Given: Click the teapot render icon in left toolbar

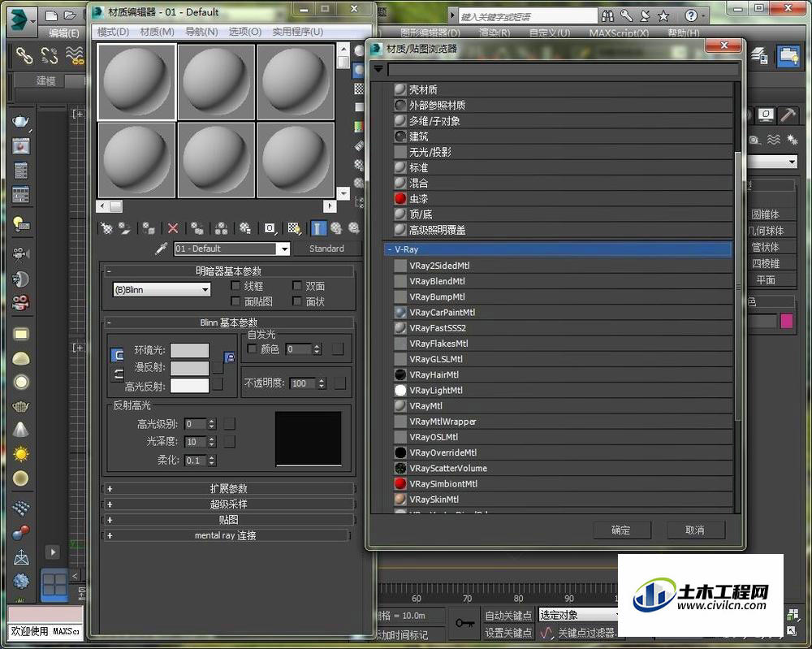Looking at the screenshot, I should 20,122.
